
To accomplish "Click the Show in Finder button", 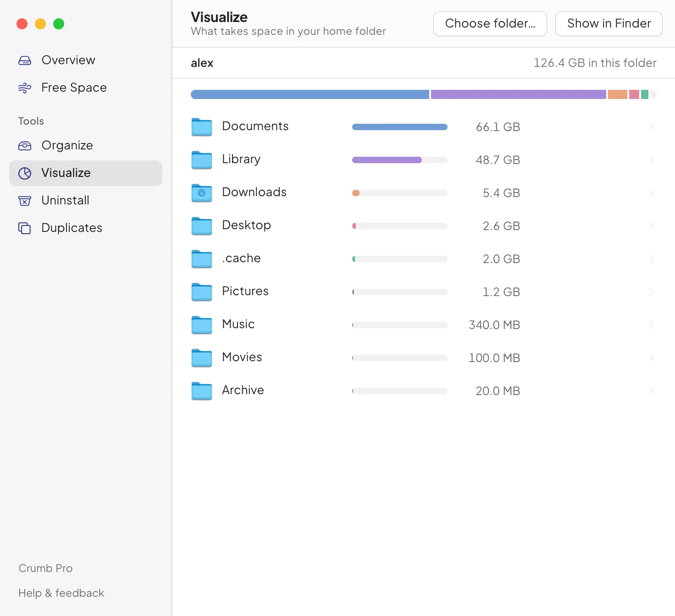I will (x=609, y=24).
